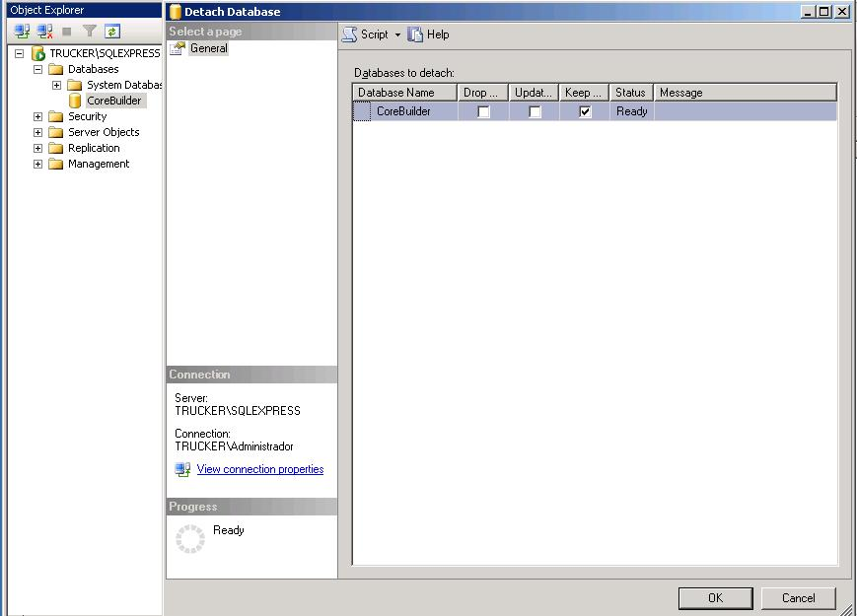Click the Security folder icon
This screenshot has height=616, width=857.
(x=56, y=117)
